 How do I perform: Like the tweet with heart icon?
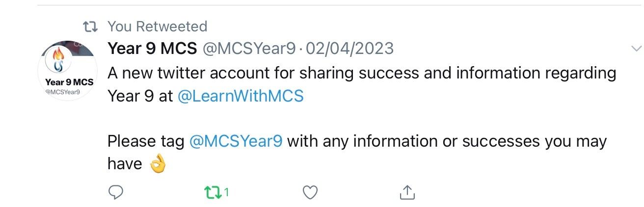[310, 193]
